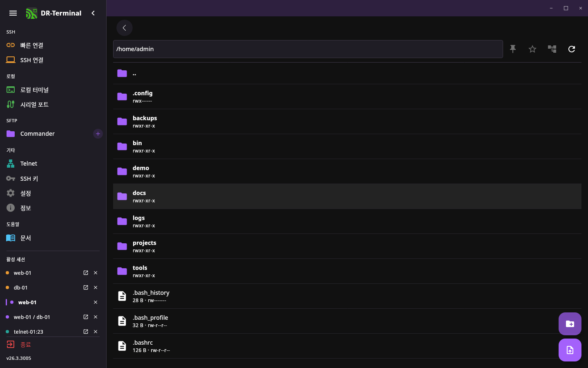Select the .bashrc file
Image resolution: width=588 pixels, height=368 pixels.
[347, 346]
